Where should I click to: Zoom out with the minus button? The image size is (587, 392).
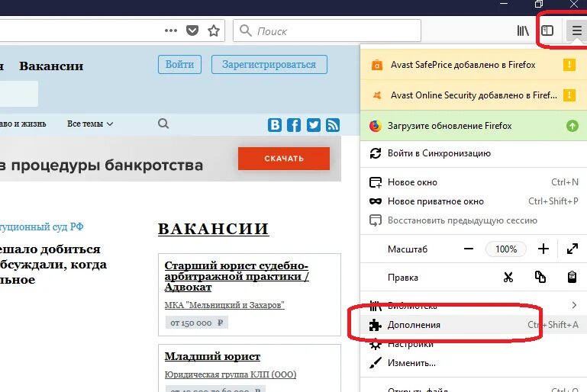click(x=469, y=249)
